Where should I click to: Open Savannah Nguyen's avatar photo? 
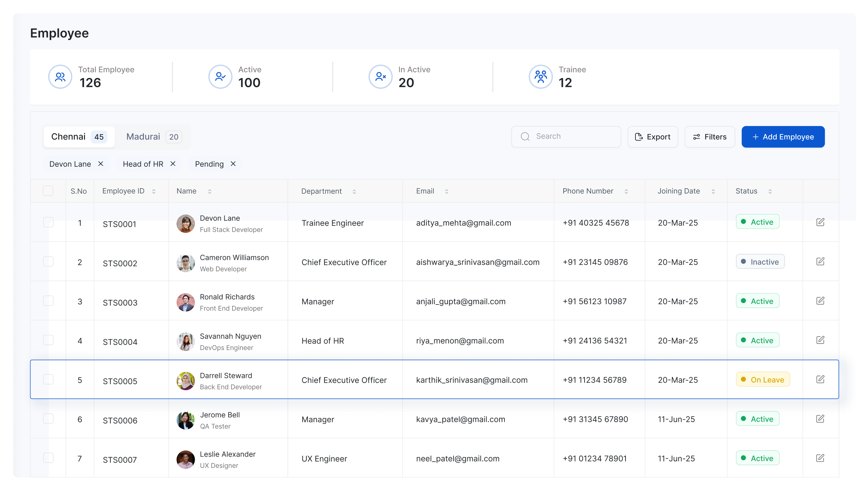point(186,341)
